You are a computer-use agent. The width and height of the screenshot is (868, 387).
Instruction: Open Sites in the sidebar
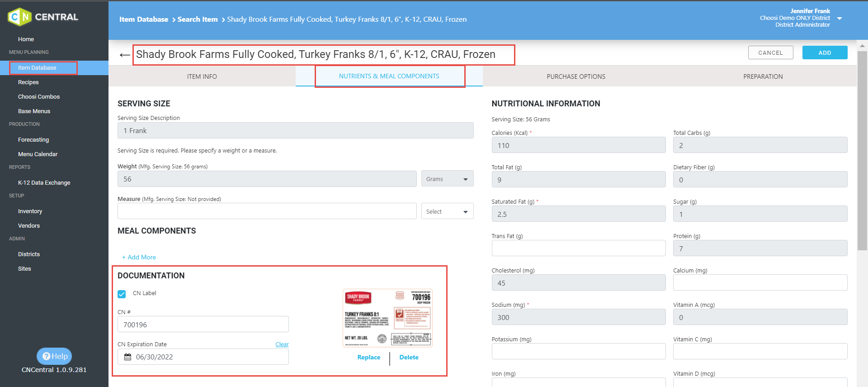(24, 269)
